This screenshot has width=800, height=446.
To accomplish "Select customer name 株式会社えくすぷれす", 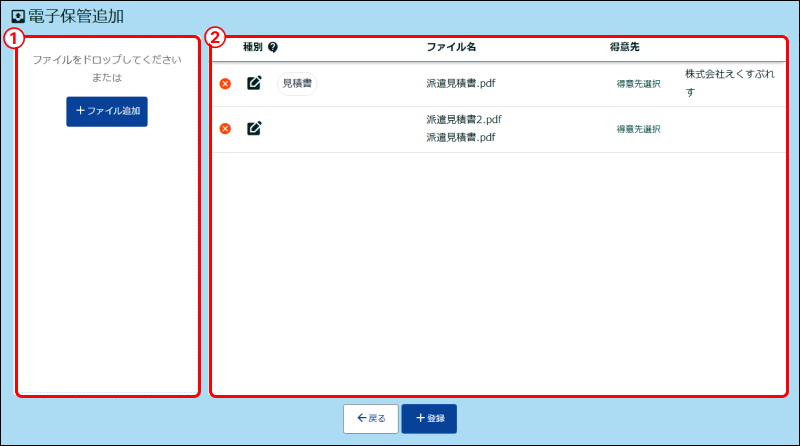I will (x=730, y=83).
